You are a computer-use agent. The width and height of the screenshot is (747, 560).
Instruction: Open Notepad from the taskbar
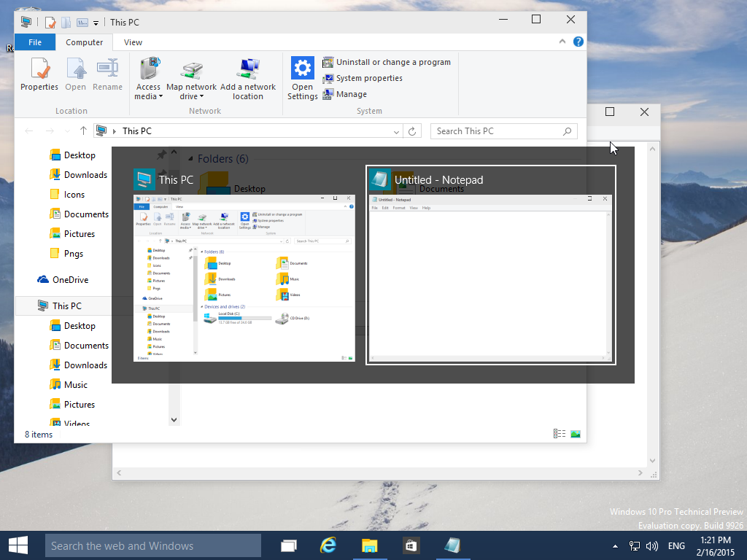click(x=452, y=545)
